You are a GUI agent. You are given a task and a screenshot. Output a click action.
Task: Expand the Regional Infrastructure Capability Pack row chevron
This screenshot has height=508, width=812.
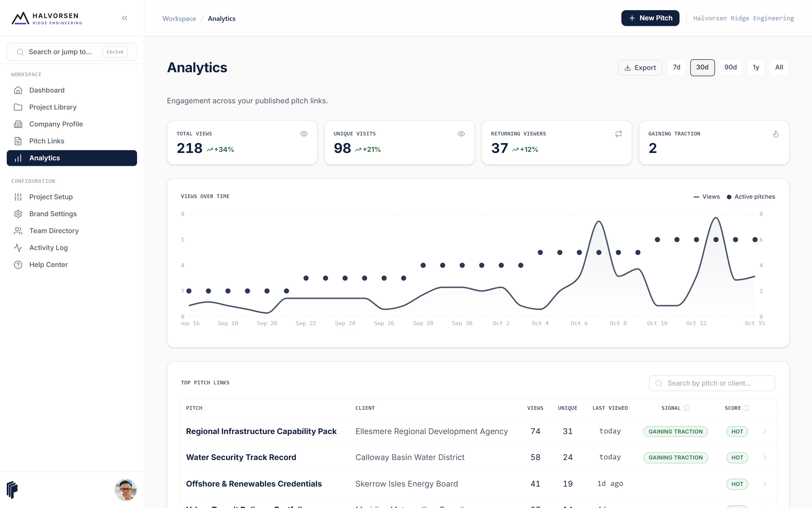pyautogui.click(x=765, y=431)
